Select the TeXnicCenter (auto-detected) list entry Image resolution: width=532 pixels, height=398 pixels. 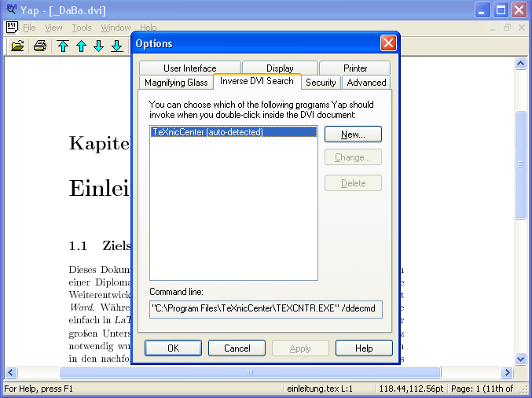coord(233,132)
